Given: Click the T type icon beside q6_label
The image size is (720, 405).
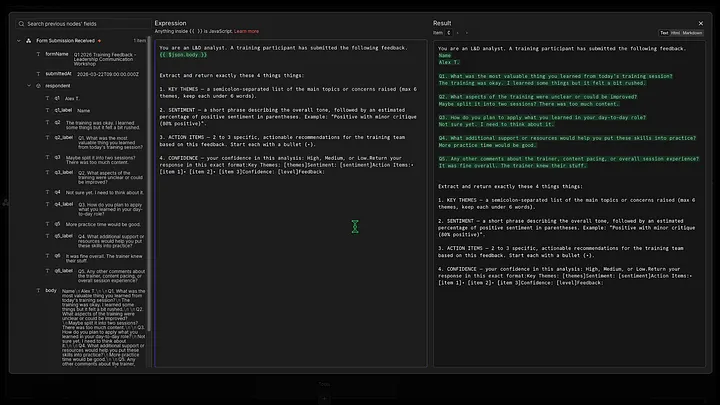Looking at the screenshot, I should [47, 271].
